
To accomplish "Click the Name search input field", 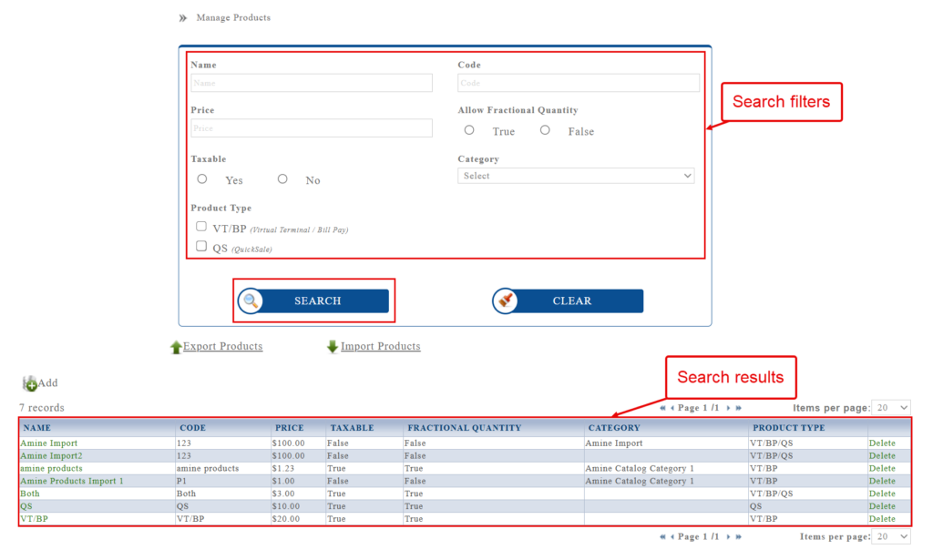I will 312,83.
